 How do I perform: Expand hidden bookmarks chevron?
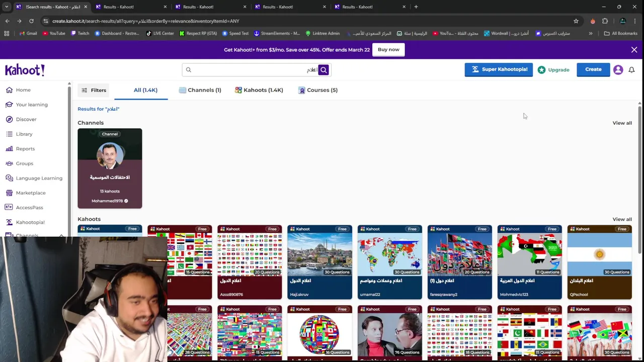coord(590,33)
